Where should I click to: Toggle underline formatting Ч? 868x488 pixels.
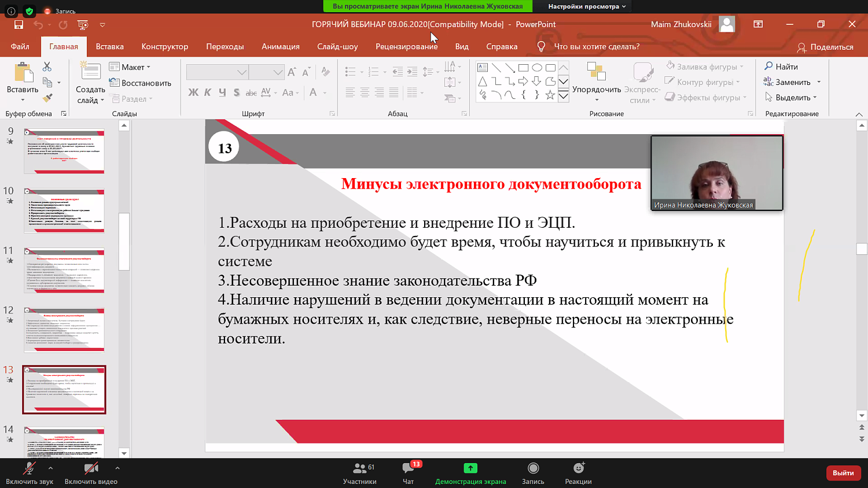click(222, 93)
